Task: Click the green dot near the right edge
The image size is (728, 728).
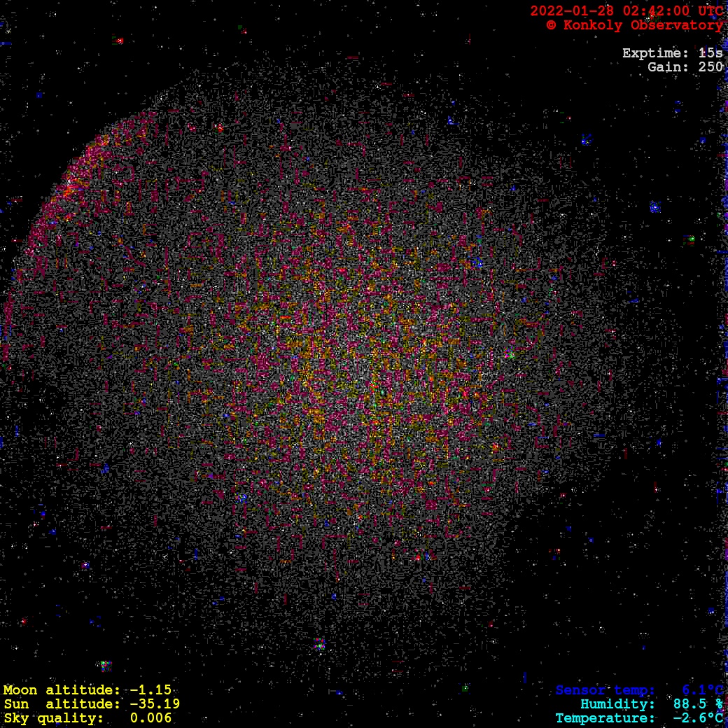Action: point(692,239)
